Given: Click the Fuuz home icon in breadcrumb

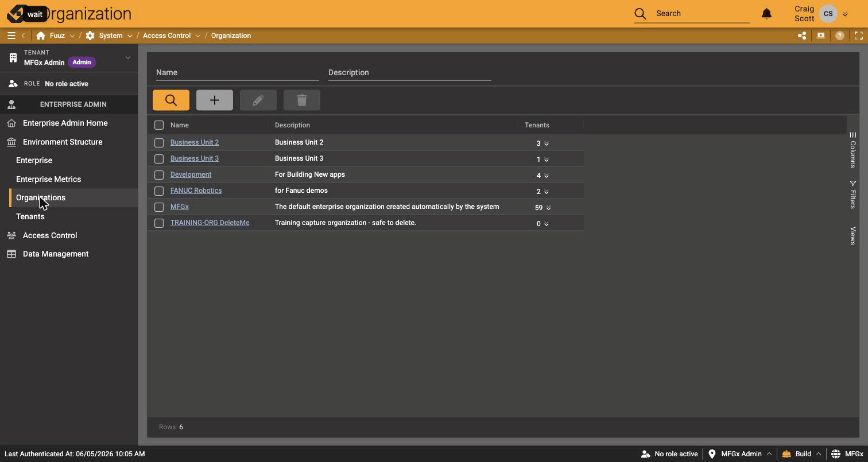Looking at the screenshot, I should tap(41, 36).
